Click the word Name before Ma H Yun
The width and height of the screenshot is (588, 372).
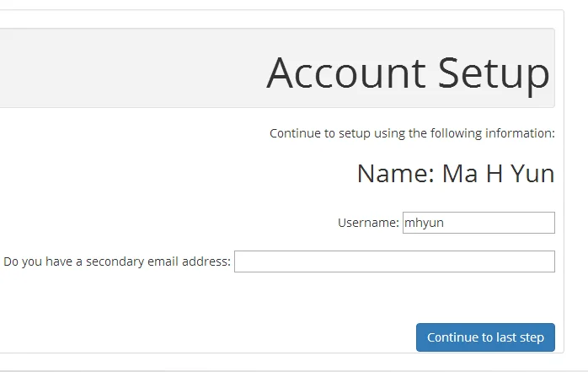coord(393,174)
